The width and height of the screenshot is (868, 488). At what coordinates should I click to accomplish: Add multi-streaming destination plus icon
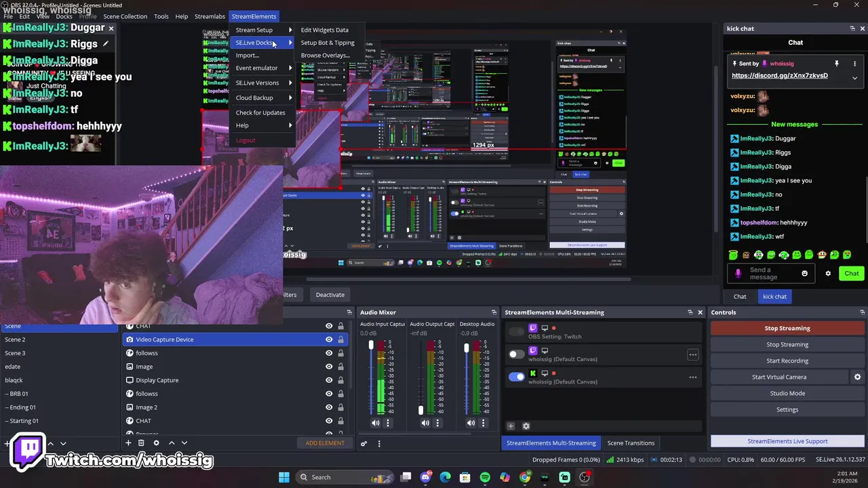click(511, 426)
